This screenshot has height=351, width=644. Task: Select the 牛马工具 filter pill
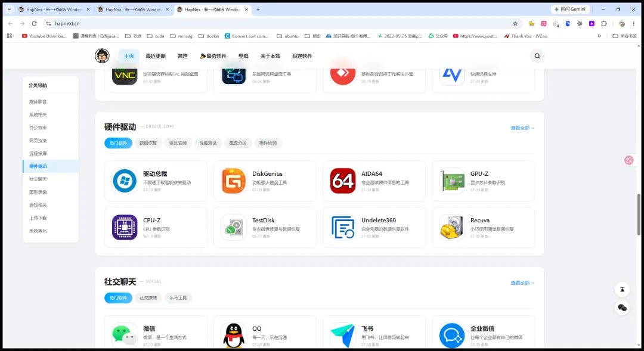coord(178,297)
